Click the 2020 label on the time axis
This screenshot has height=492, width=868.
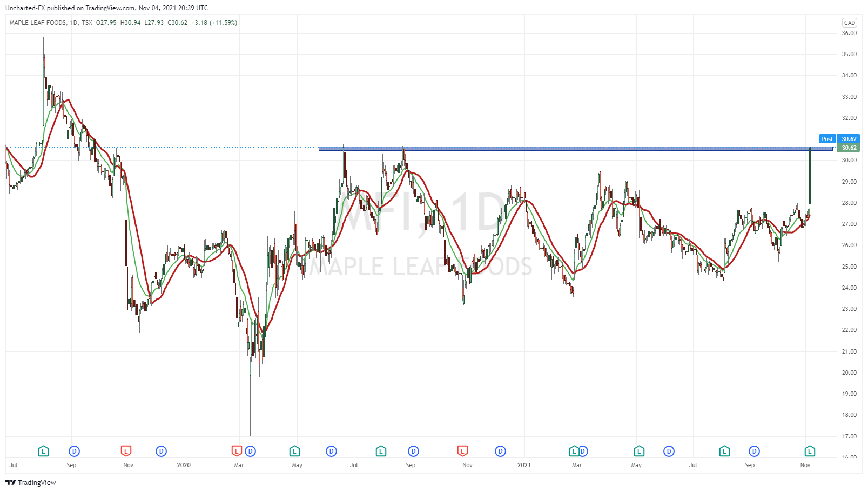point(184,465)
